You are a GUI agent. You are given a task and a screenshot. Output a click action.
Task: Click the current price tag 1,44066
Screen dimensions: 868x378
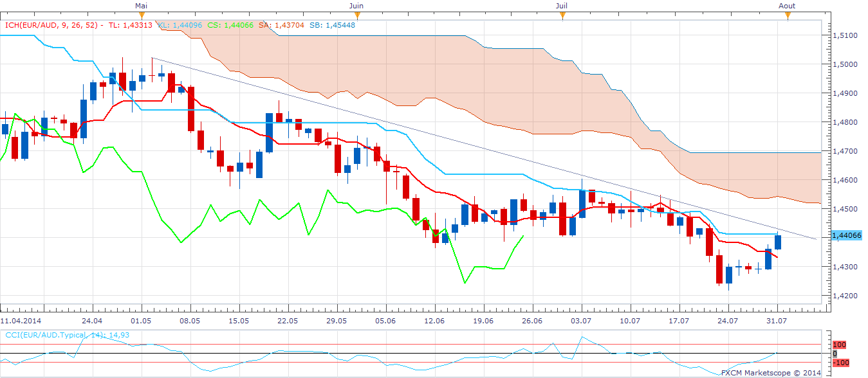pyautogui.click(x=846, y=236)
